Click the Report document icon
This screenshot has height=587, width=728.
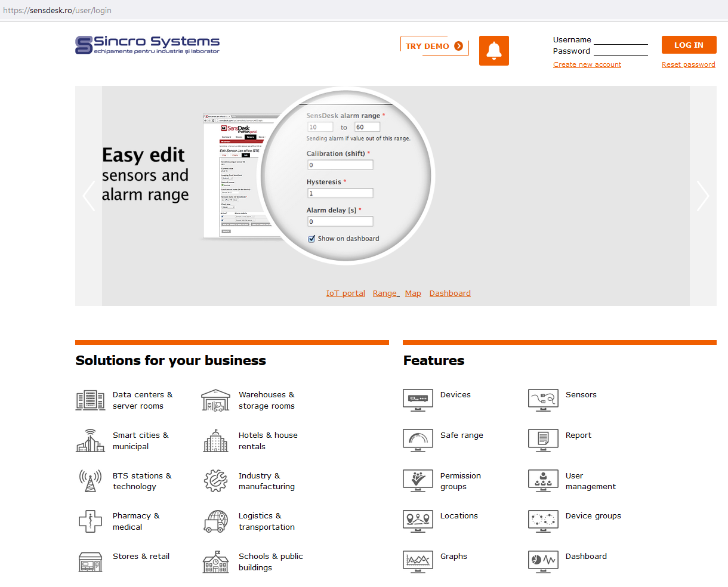coord(543,440)
